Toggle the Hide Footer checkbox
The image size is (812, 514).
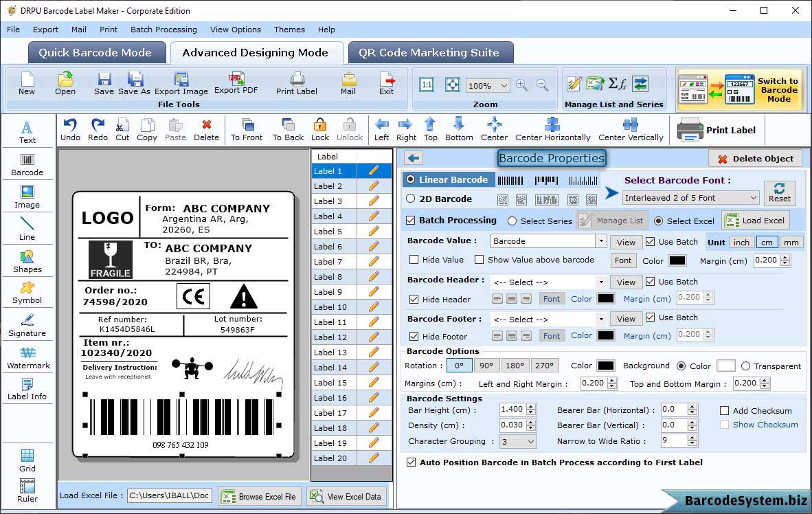(414, 336)
